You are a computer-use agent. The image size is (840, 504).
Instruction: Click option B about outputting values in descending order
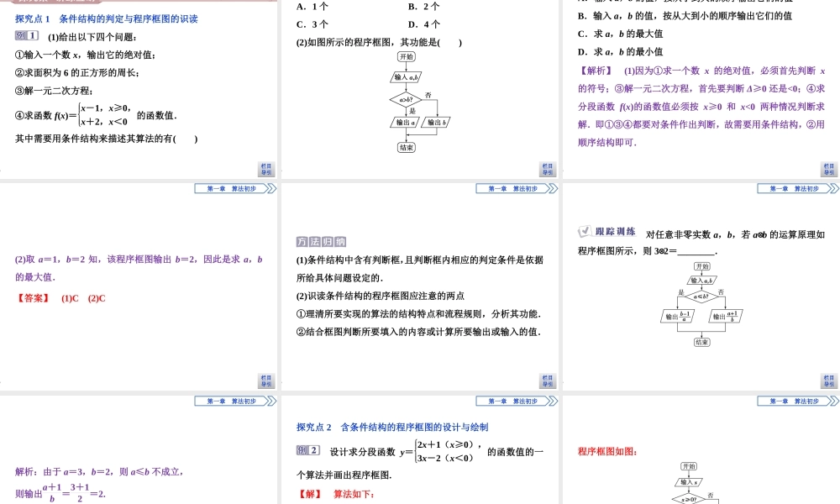[x=685, y=16]
